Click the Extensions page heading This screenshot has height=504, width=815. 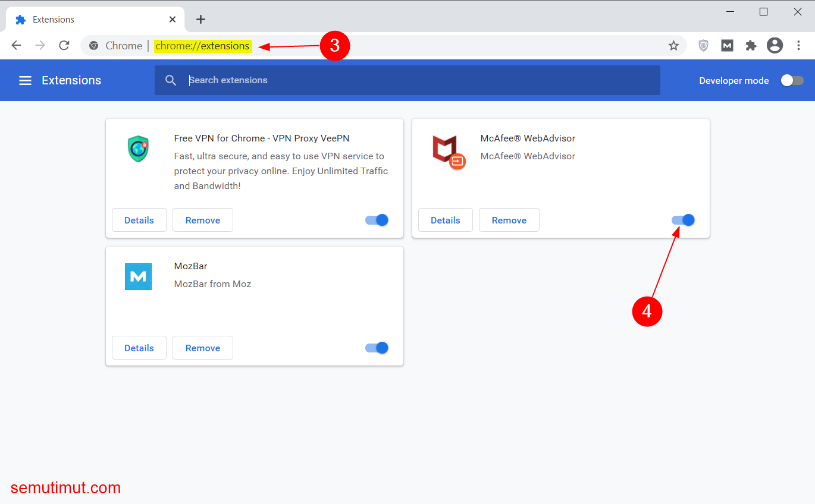click(x=71, y=80)
